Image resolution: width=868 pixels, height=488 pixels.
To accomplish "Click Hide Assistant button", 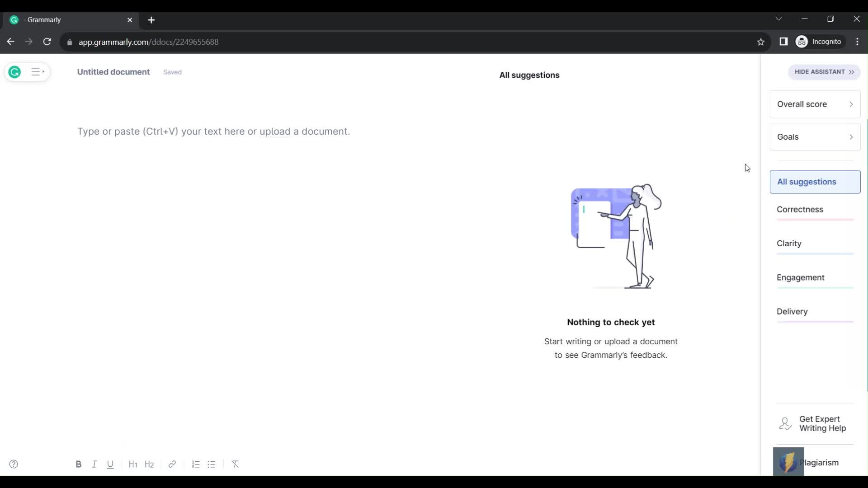I will pyautogui.click(x=824, y=72).
